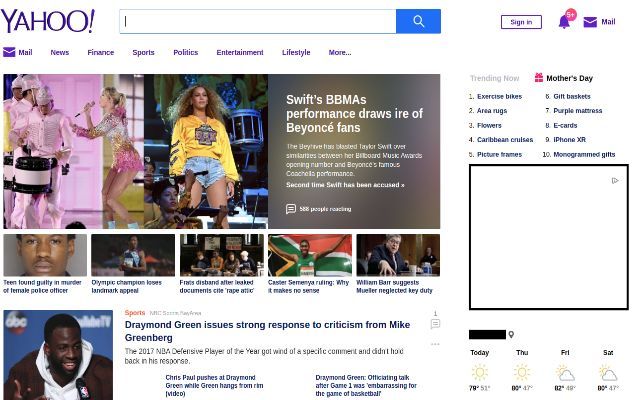Screen dimensions: 635x400
Task: Open the three-dot options on Draymond article
Action: coord(435,344)
